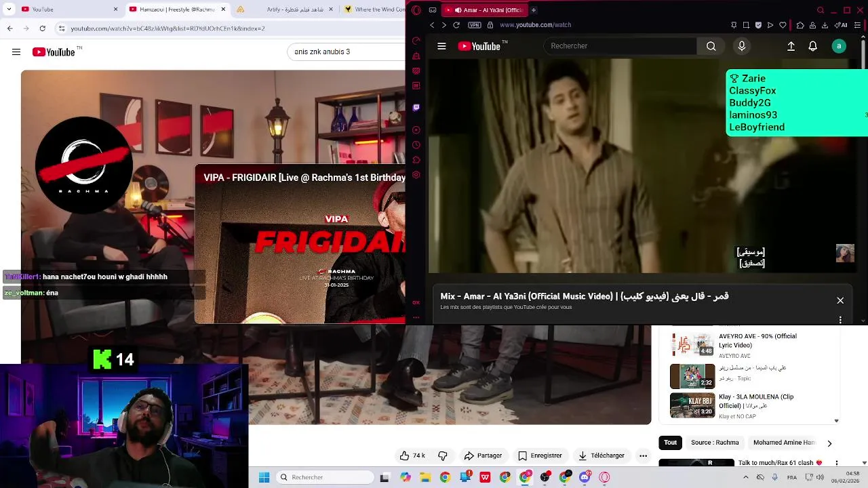Image resolution: width=868 pixels, height=488 pixels.
Task: Open Windows Start menu
Action: pos(264,477)
